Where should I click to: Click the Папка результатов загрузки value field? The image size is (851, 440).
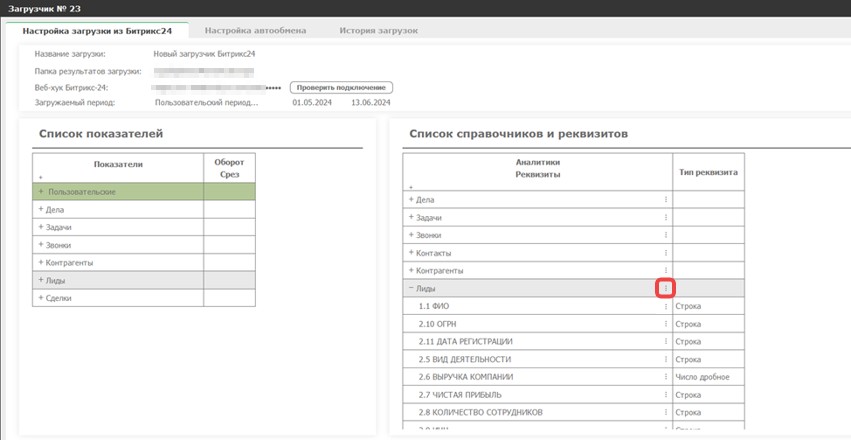204,71
